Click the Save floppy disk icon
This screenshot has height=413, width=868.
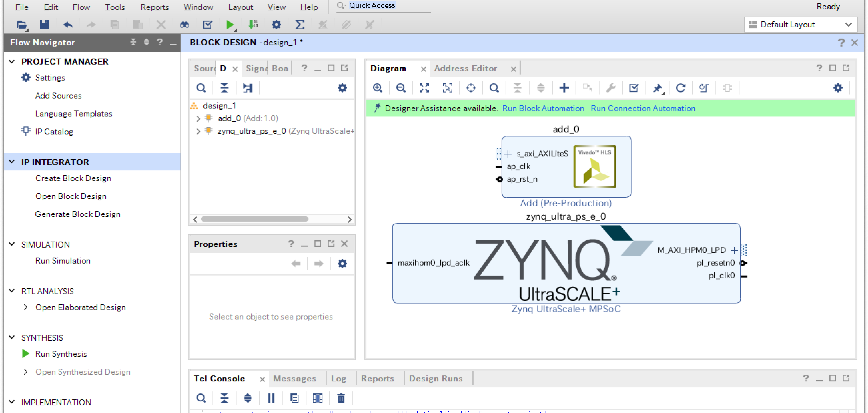click(45, 25)
